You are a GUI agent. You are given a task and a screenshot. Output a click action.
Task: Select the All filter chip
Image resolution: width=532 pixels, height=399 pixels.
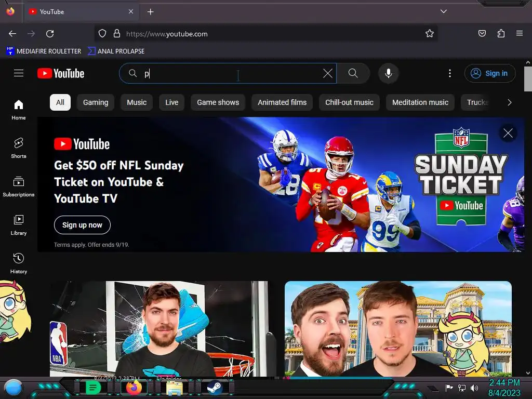pyautogui.click(x=60, y=102)
